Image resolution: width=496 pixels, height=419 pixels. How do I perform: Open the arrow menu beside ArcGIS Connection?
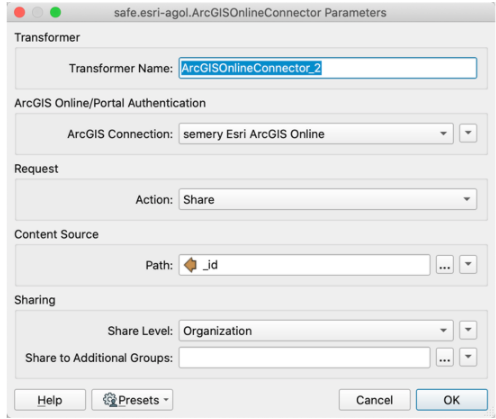[x=468, y=133]
